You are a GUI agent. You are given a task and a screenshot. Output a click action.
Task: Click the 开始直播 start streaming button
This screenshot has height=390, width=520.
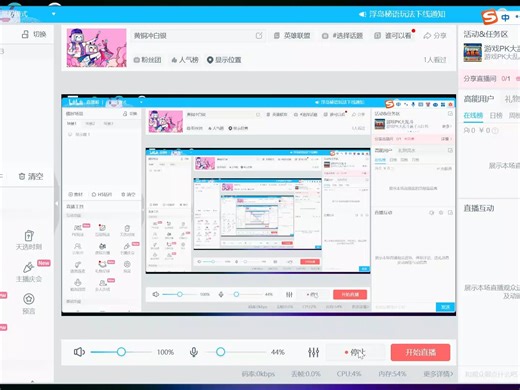420,352
